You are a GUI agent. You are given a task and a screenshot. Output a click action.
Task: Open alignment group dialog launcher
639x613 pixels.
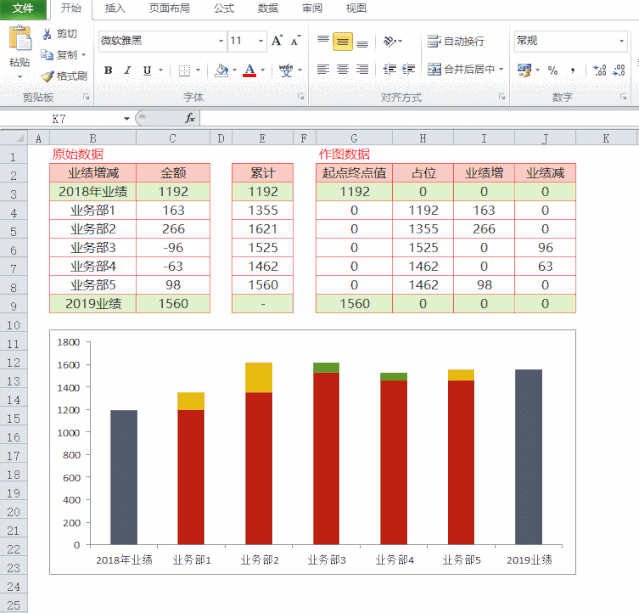[502, 97]
